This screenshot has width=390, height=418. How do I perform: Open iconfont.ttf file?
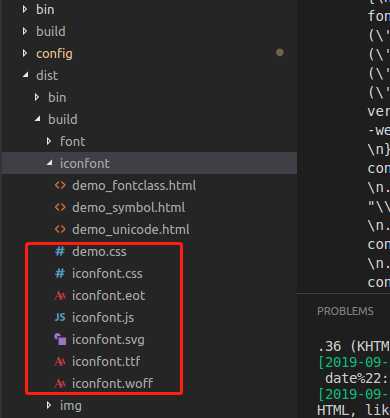click(x=106, y=361)
